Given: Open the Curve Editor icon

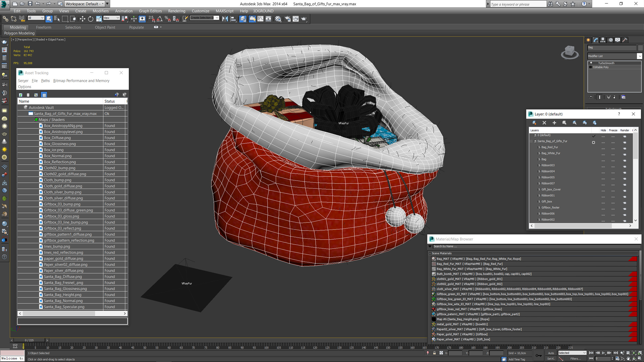Looking at the screenshot, I should click(260, 19).
